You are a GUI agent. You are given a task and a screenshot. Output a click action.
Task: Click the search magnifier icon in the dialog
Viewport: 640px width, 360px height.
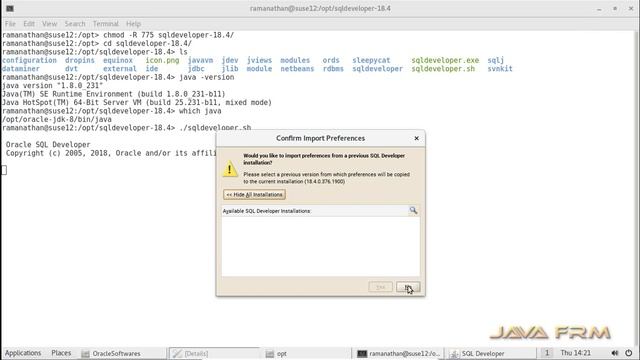413,210
